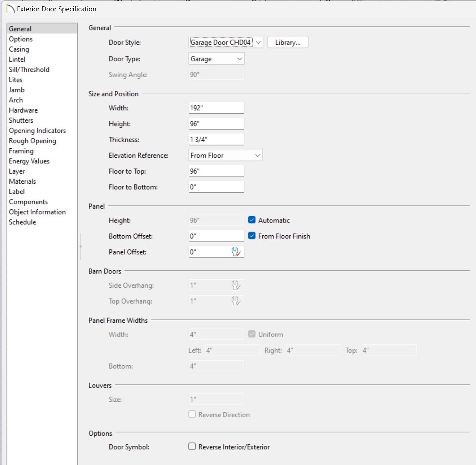Click the Side Overhang wrench icon
Image resolution: width=476 pixels, height=465 pixels.
point(236,285)
